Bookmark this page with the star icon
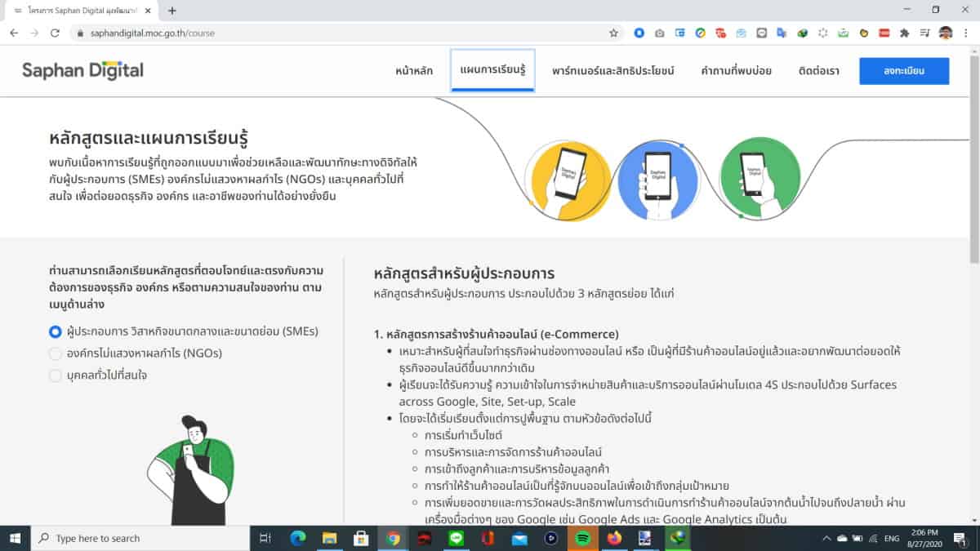This screenshot has height=551, width=980. [613, 33]
